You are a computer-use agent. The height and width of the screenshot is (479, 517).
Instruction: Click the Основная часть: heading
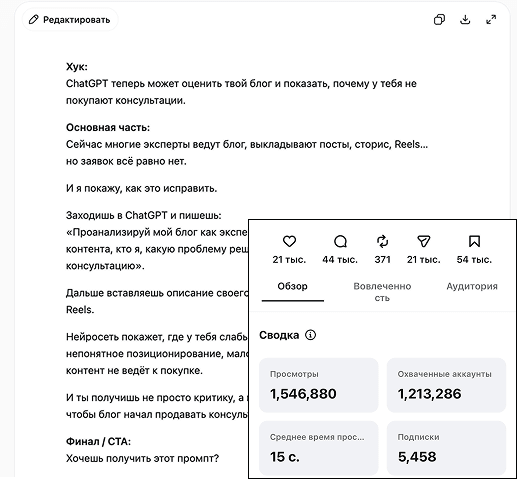tap(108, 127)
